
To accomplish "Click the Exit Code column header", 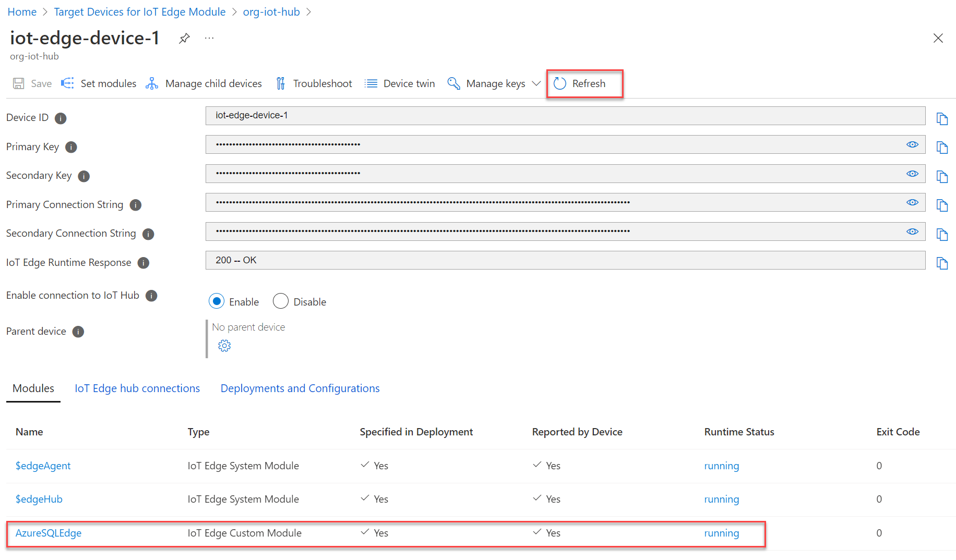I will click(898, 432).
